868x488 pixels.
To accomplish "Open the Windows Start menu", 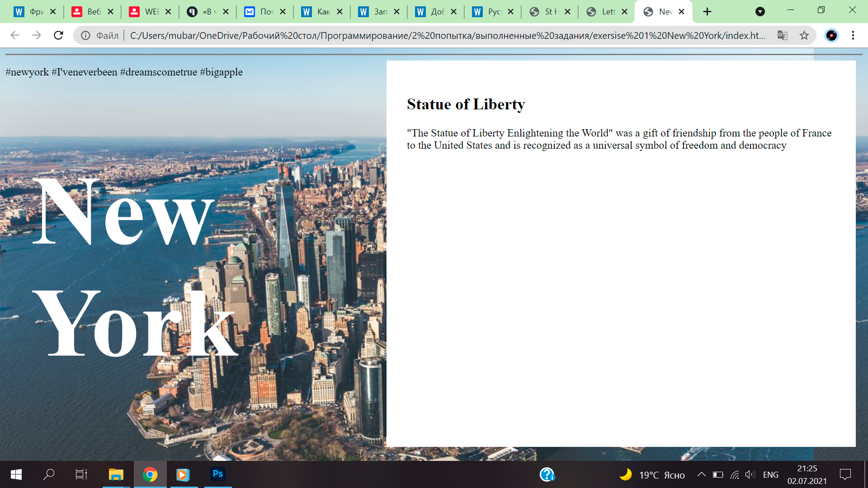I will point(16,474).
